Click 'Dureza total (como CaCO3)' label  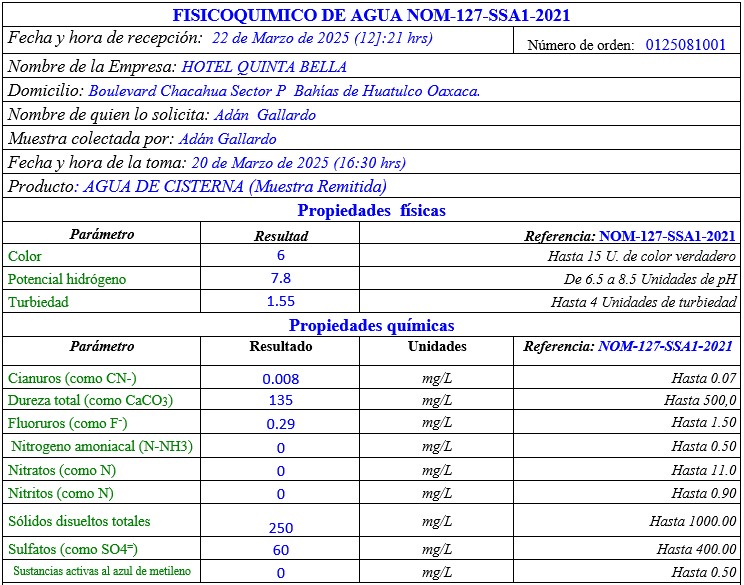90,400
